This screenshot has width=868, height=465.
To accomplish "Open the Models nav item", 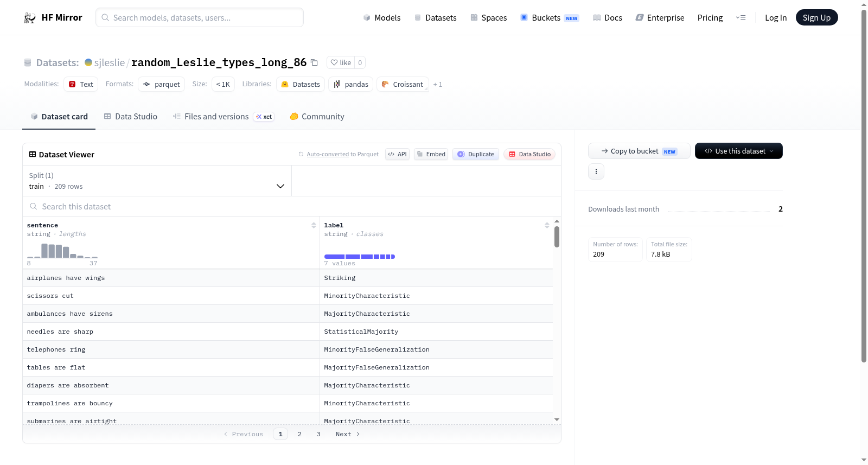I will (x=382, y=18).
